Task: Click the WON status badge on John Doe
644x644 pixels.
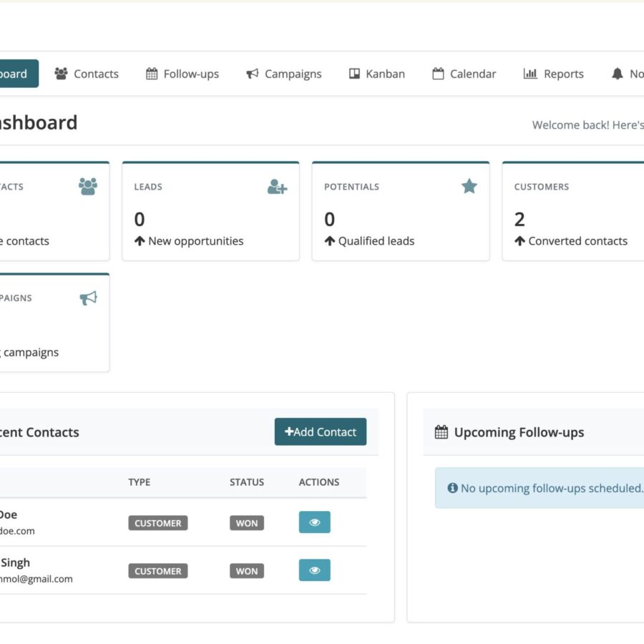Action: [x=246, y=522]
